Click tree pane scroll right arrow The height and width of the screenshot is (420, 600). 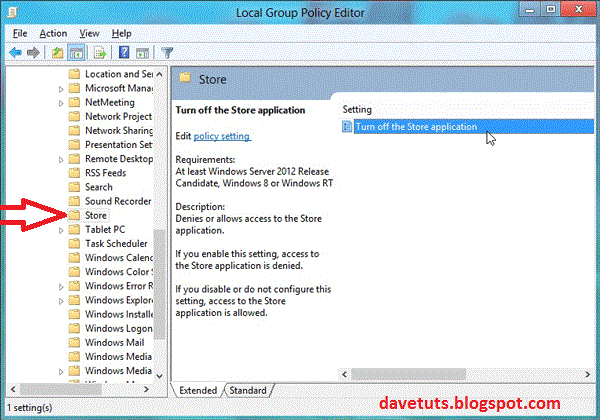[x=146, y=389]
